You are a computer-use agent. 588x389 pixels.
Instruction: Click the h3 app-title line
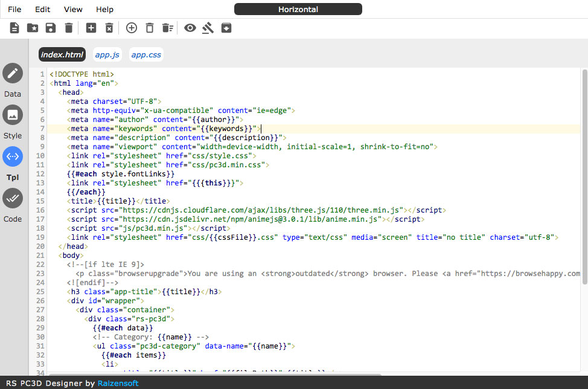[144, 292]
